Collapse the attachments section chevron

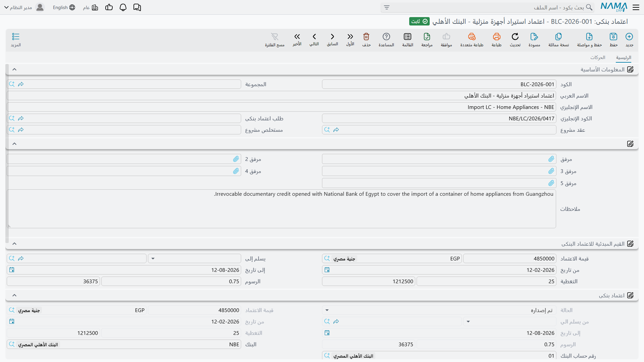(x=14, y=144)
